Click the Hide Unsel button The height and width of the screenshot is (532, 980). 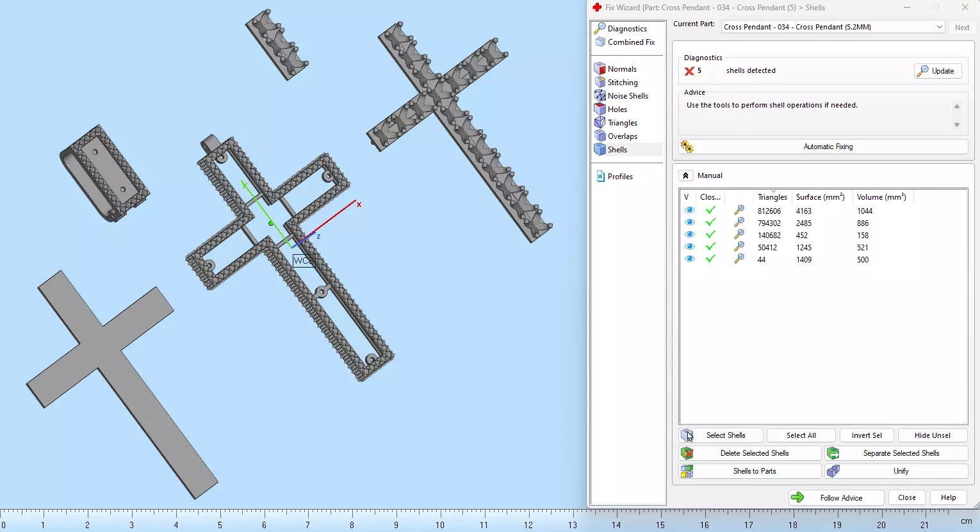tap(933, 435)
